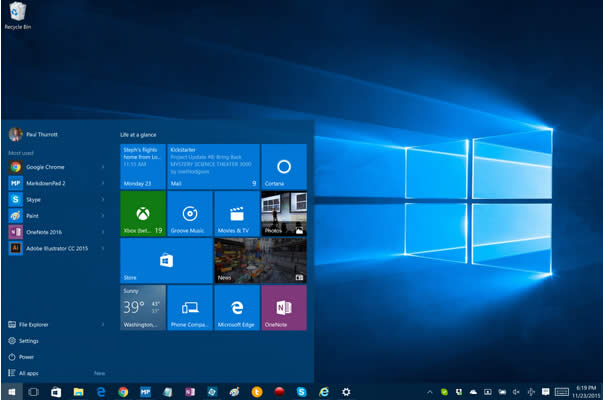Image resolution: width=603 pixels, height=400 pixels.
Task: Select Skype from Most used list
Action: pyautogui.click(x=33, y=199)
